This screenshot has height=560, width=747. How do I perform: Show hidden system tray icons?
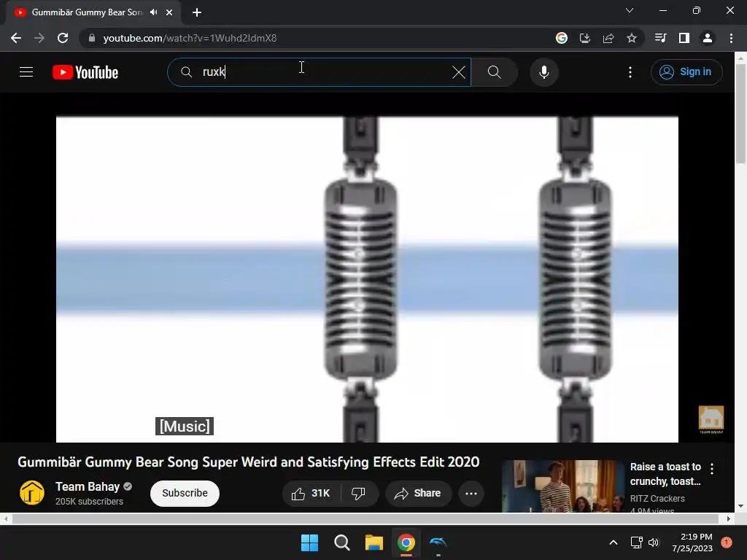[613, 542]
